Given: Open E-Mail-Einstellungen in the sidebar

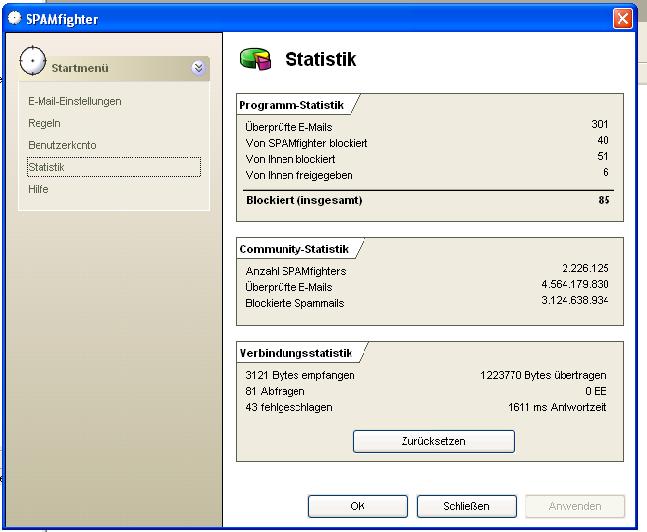Looking at the screenshot, I should click(x=75, y=101).
